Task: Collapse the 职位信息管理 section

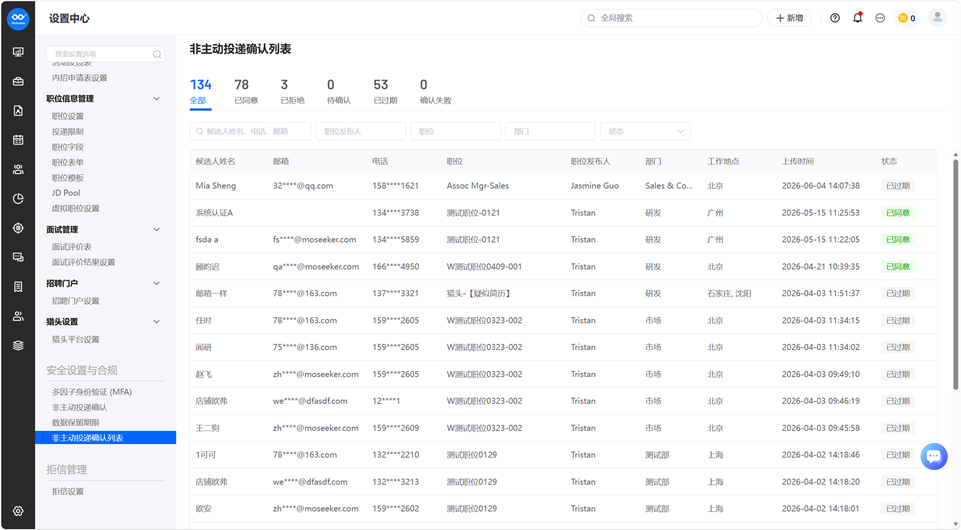Action: coord(156,99)
